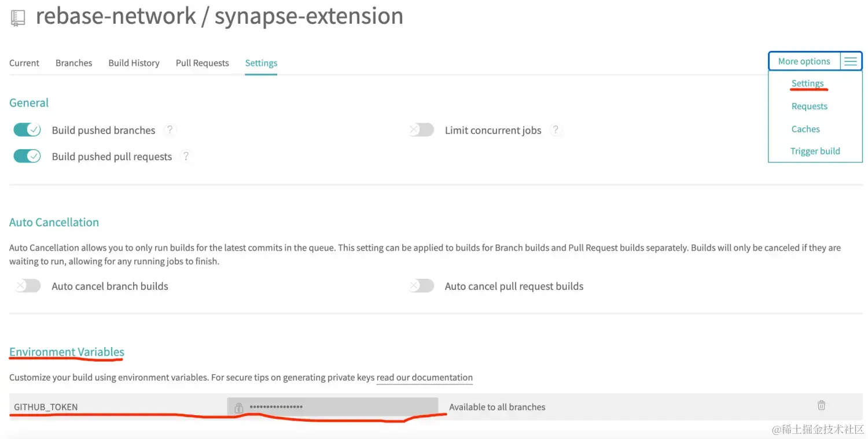Click the lock icon in token field
This screenshot has height=439, width=868.
pos(238,407)
